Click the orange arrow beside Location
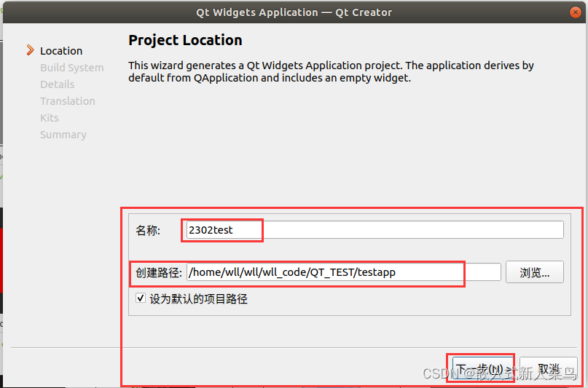588x388 pixels. (30, 50)
